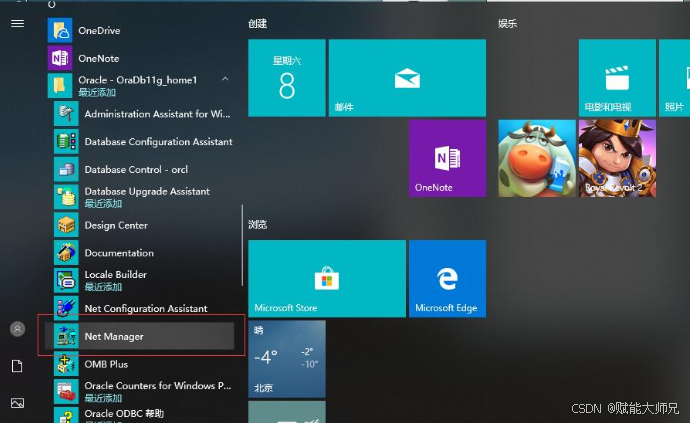690x423 pixels.
Task: Select 'OMB Plus' text
Action: [106, 364]
